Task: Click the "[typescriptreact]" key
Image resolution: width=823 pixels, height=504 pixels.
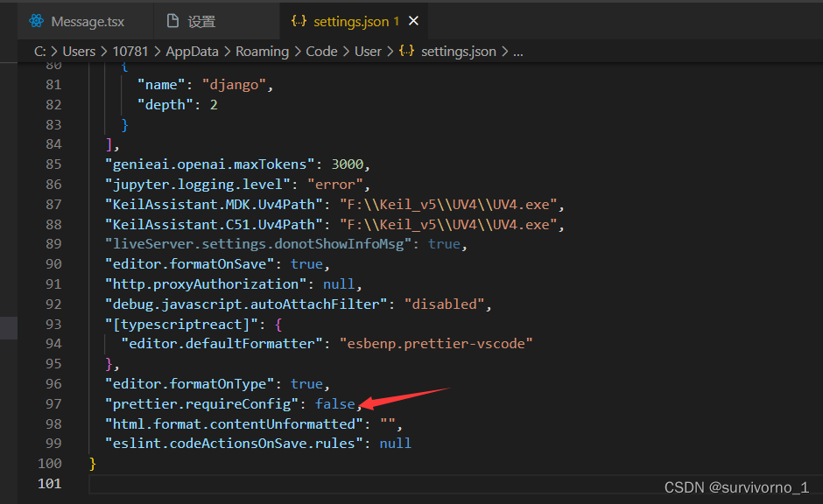Action: coord(181,324)
